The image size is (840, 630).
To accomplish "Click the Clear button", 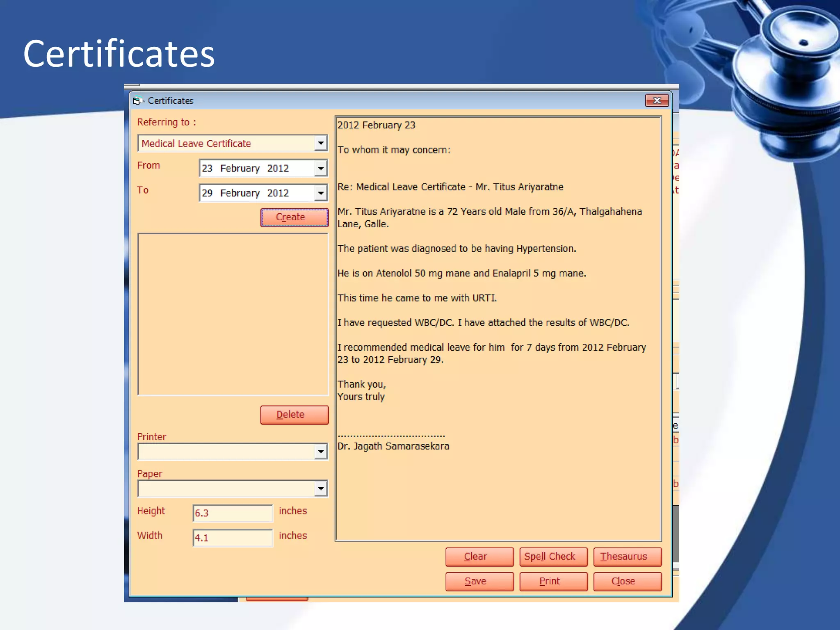I will (479, 557).
